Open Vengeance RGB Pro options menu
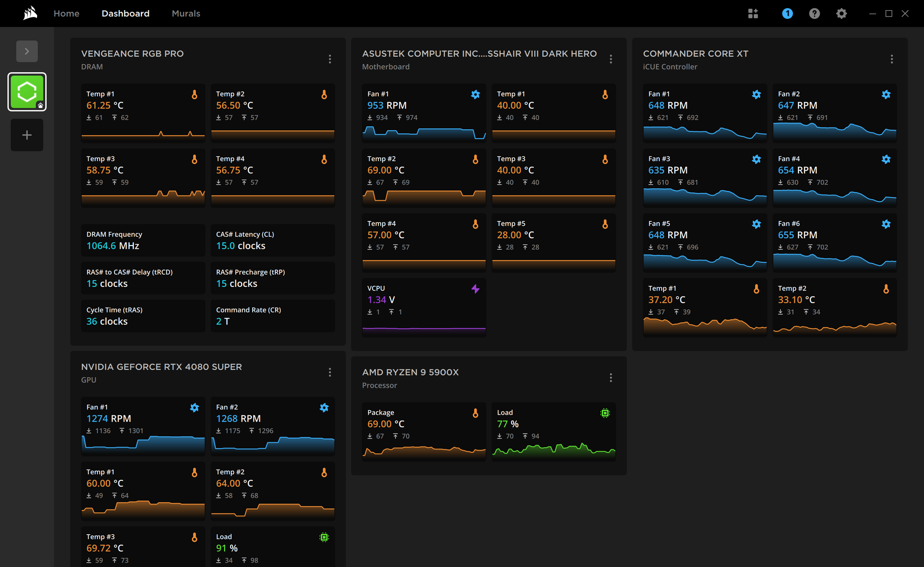The image size is (924, 567). click(x=330, y=59)
